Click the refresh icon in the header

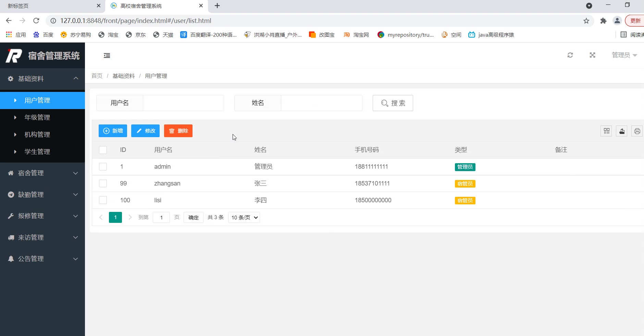[570, 55]
